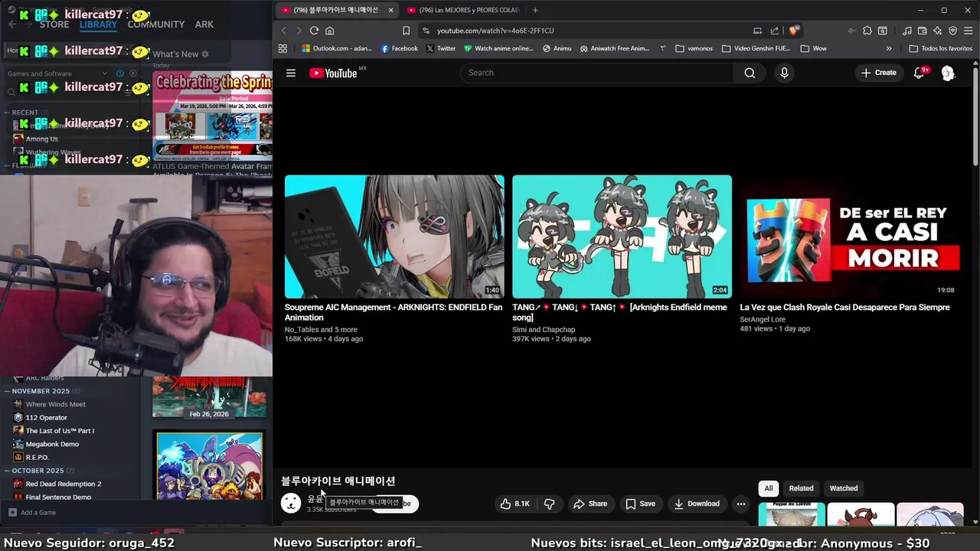Select the Watched filter chip
The height and width of the screenshot is (551, 980).
coord(844,488)
